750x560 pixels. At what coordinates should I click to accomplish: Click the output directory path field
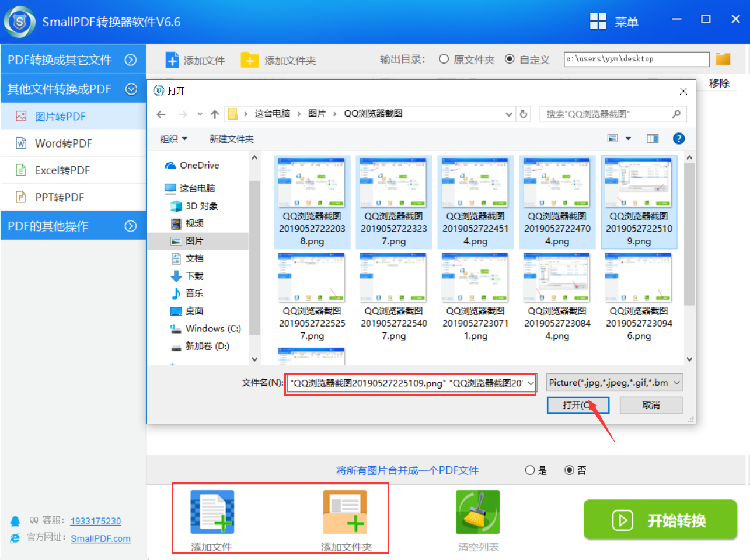[637, 59]
